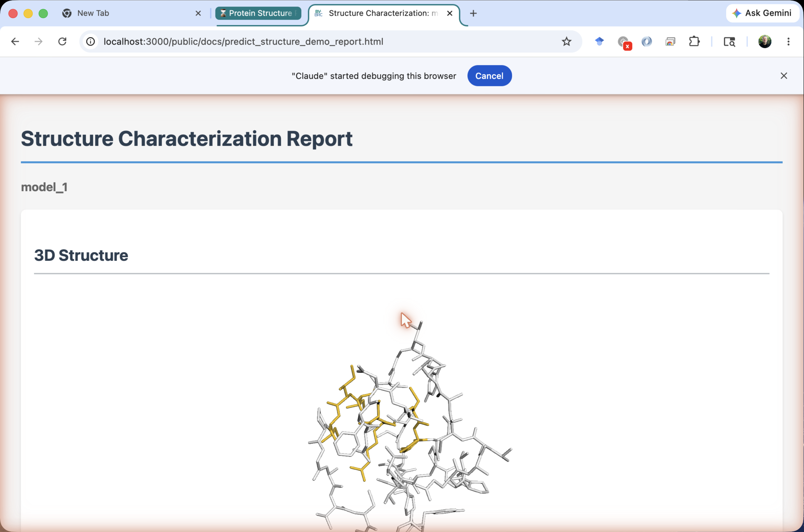Open the rainbow cast-style extension icon
This screenshot has width=804, height=532.
[x=670, y=41]
